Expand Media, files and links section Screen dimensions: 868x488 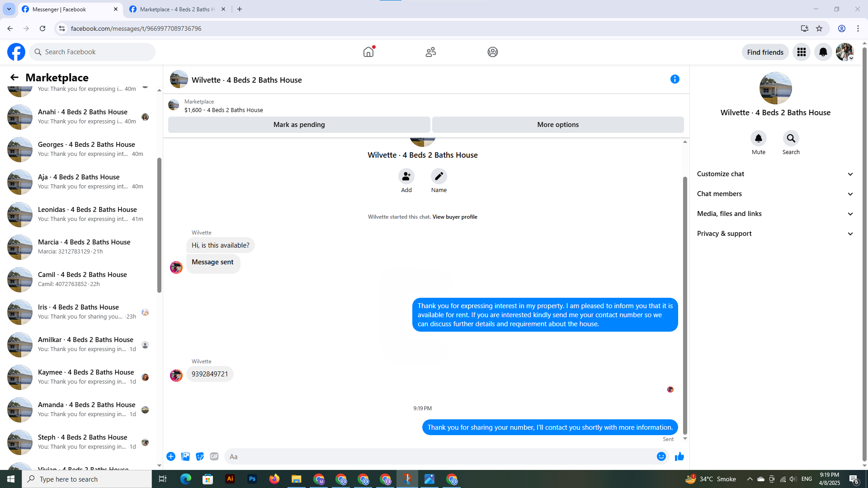pos(775,214)
